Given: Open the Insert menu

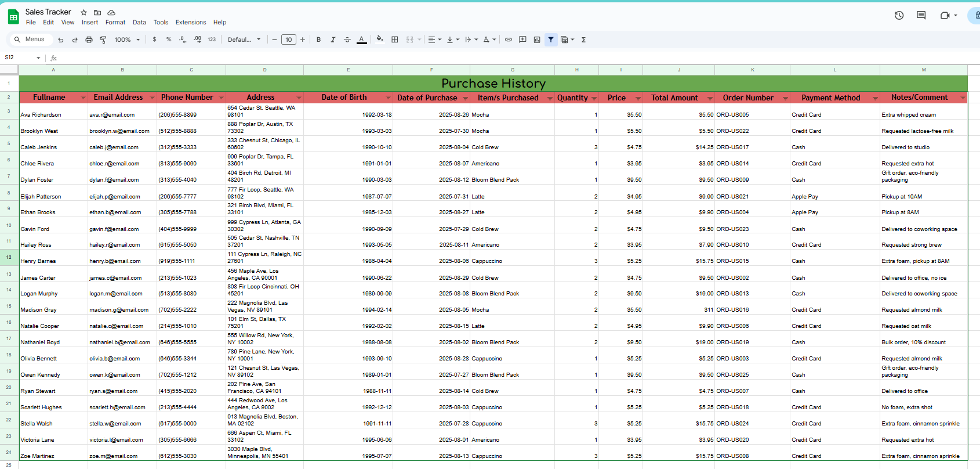Looking at the screenshot, I should pyautogui.click(x=90, y=22).
